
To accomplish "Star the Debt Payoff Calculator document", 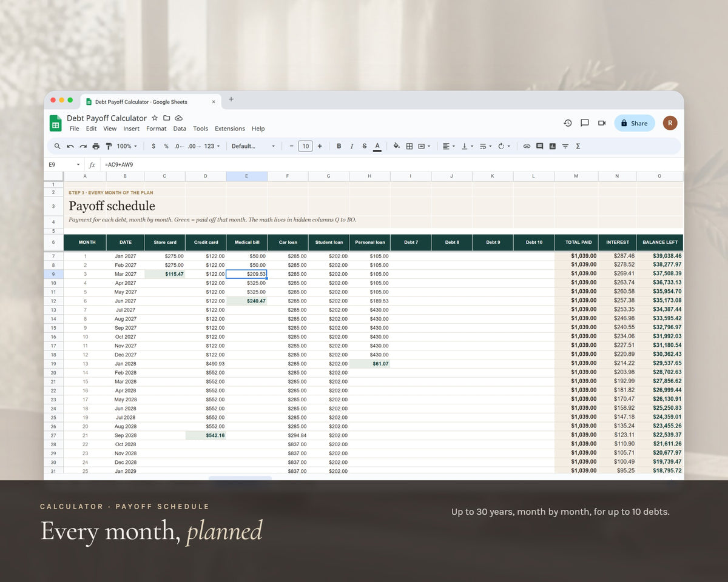I will [155, 118].
